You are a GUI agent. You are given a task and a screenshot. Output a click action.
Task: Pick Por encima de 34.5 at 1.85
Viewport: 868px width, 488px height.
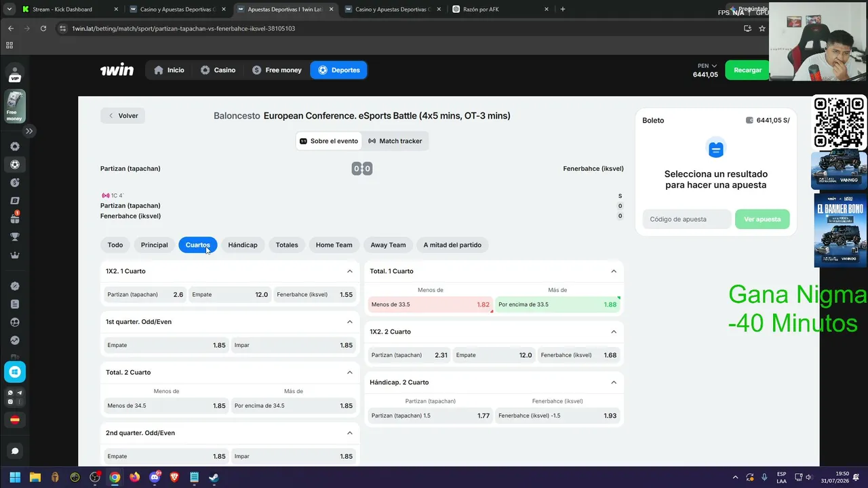click(x=294, y=406)
